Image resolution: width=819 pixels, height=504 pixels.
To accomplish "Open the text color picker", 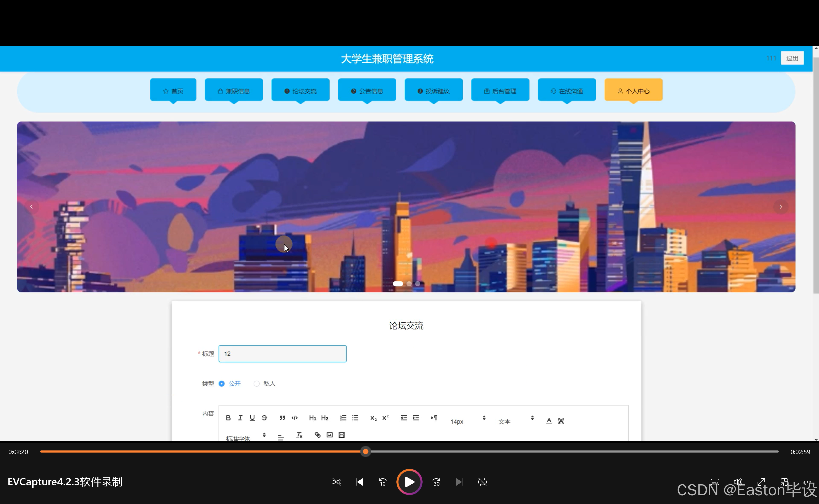I will 549,420.
